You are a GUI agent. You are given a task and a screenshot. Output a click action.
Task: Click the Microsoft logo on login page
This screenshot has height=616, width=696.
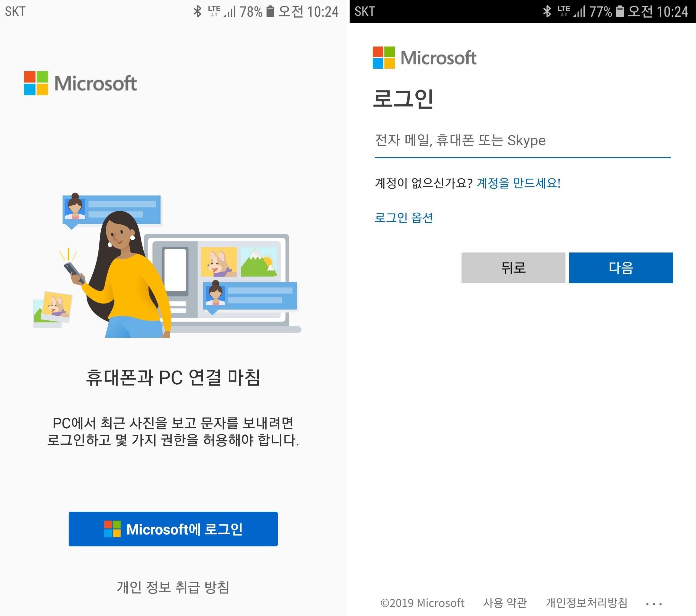[x=424, y=57]
